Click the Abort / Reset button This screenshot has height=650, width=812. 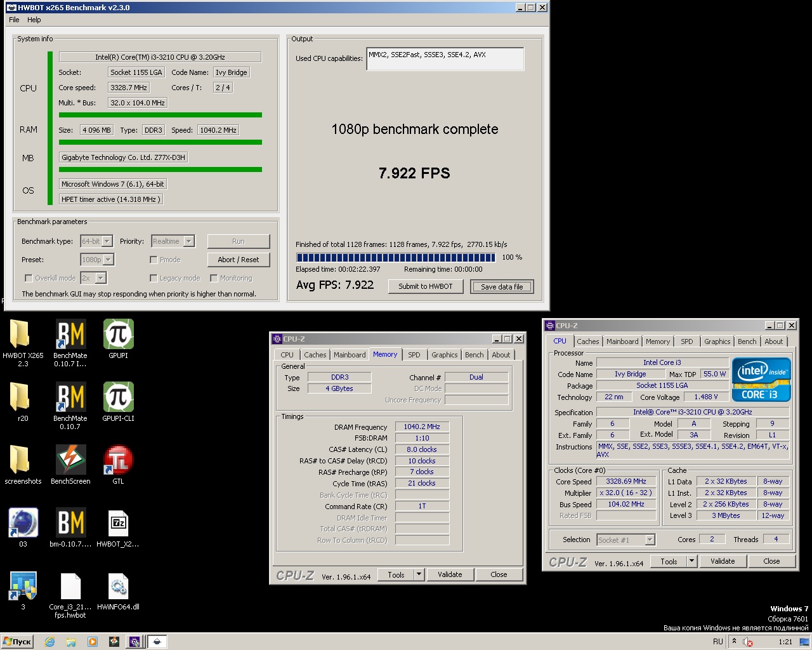pos(239,260)
